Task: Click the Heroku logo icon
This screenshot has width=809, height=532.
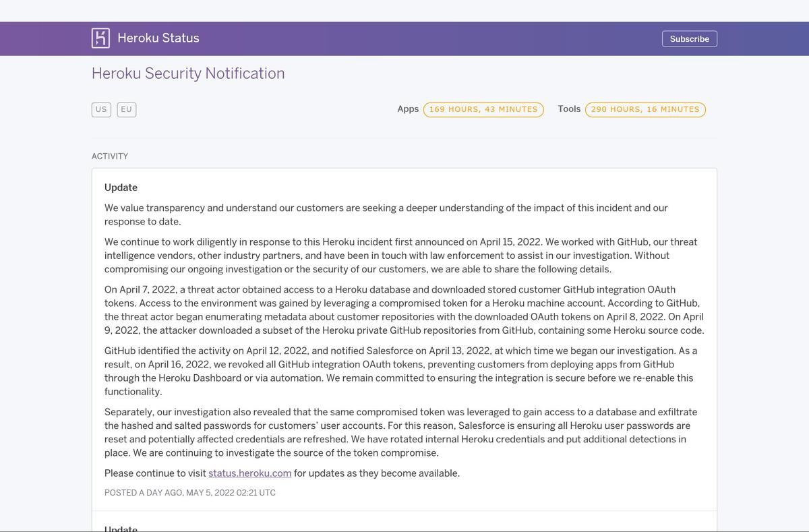Action: point(100,38)
